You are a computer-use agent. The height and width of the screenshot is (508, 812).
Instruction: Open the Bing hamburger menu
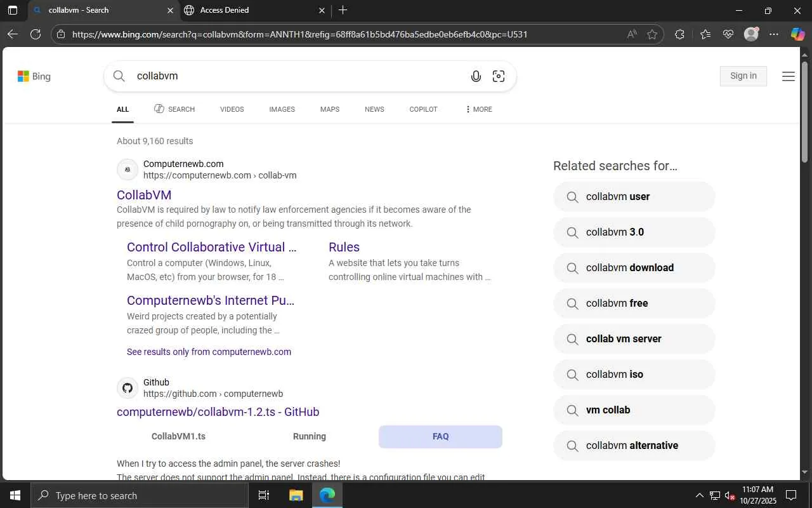pyautogui.click(x=789, y=76)
